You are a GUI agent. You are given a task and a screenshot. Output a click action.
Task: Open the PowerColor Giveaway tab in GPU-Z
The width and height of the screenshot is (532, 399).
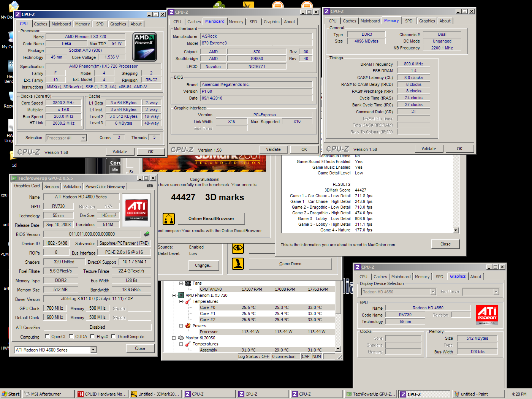point(105,187)
